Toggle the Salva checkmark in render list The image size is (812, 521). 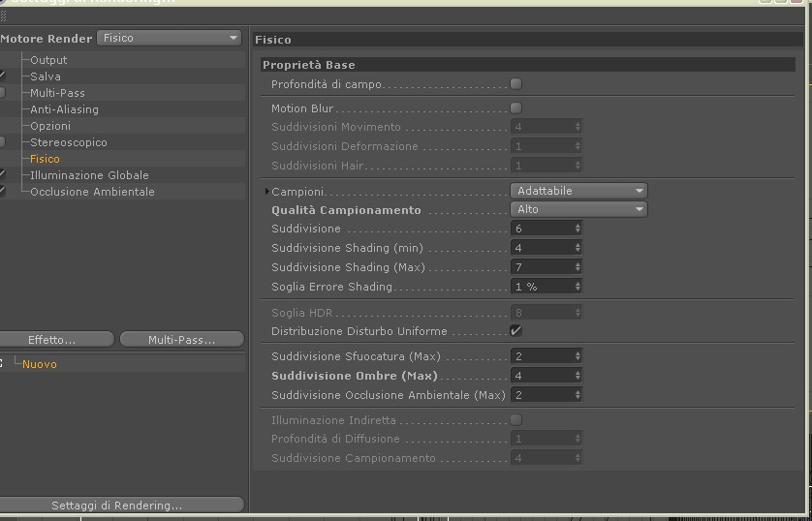pos(2,77)
